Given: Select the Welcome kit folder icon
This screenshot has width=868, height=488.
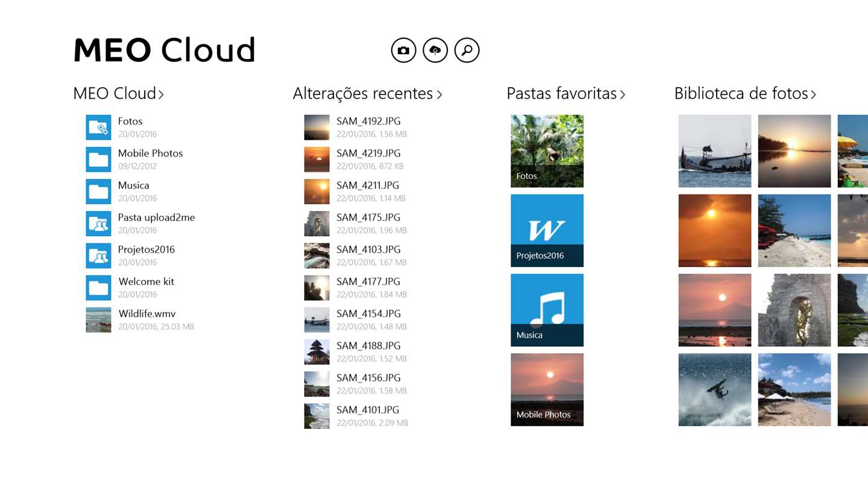Looking at the screenshot, I should pos(98,288).
